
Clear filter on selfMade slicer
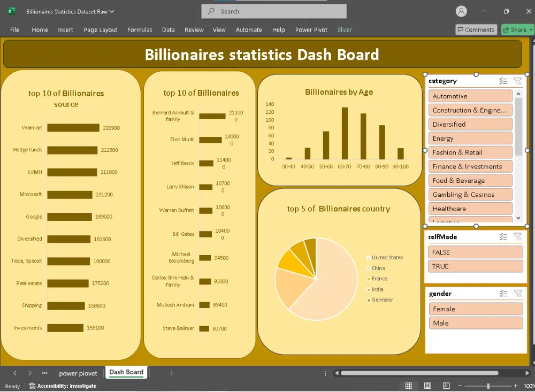click(x=518, y=237)
